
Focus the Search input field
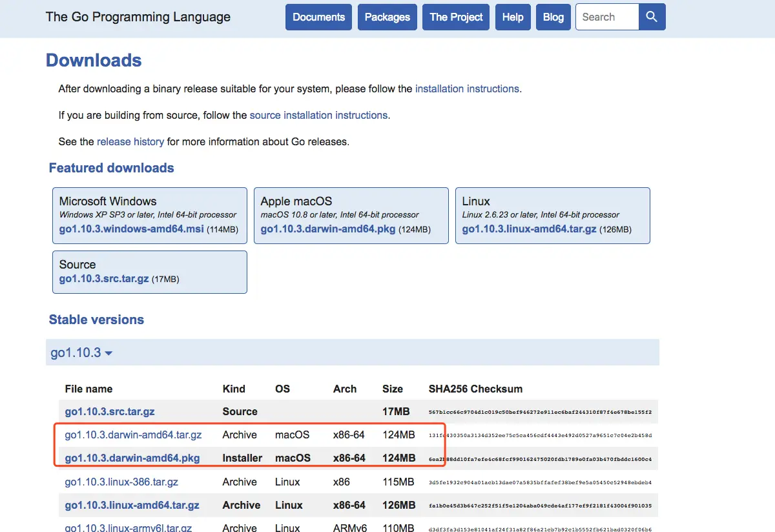coord(607,17)
